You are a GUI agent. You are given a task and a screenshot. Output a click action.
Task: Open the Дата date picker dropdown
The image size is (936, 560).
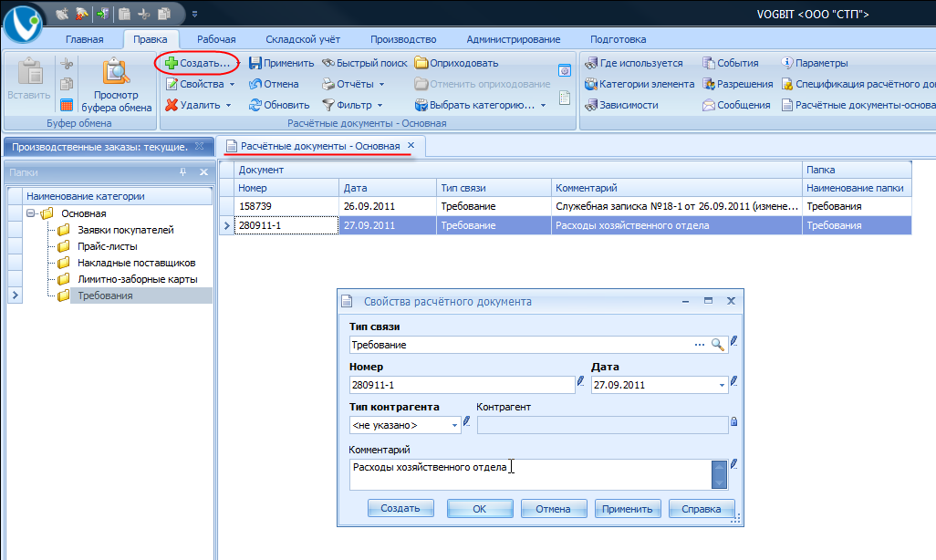tap(722, 386)
